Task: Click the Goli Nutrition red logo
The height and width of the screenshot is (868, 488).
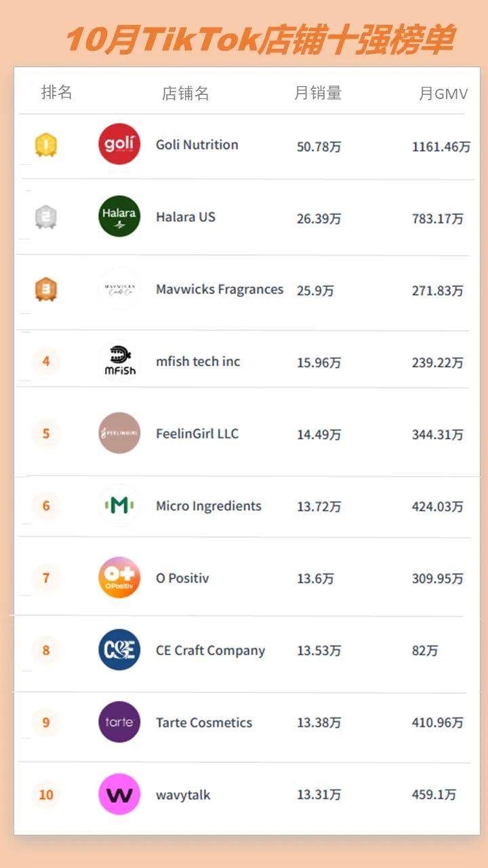Action: (x=119, y=144)
